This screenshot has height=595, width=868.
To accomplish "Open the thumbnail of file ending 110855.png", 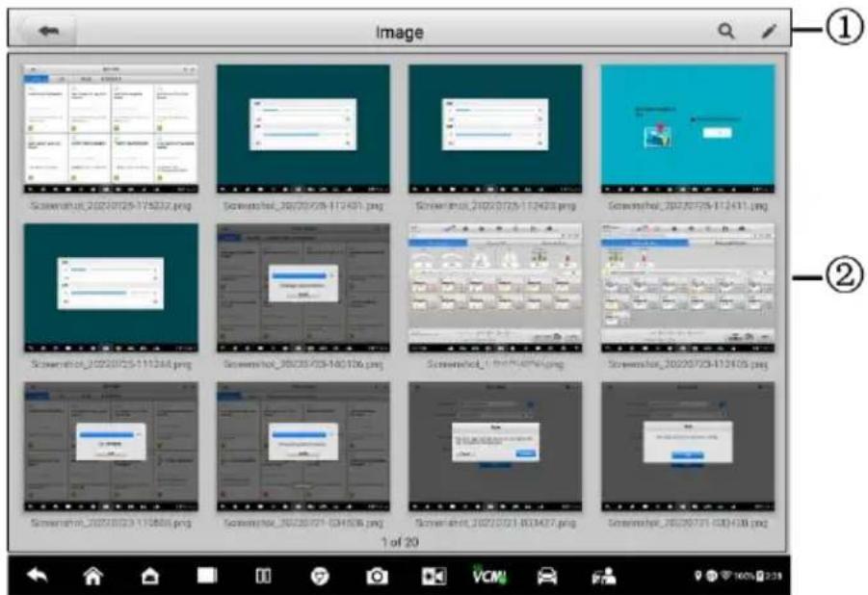I will 111,446.
